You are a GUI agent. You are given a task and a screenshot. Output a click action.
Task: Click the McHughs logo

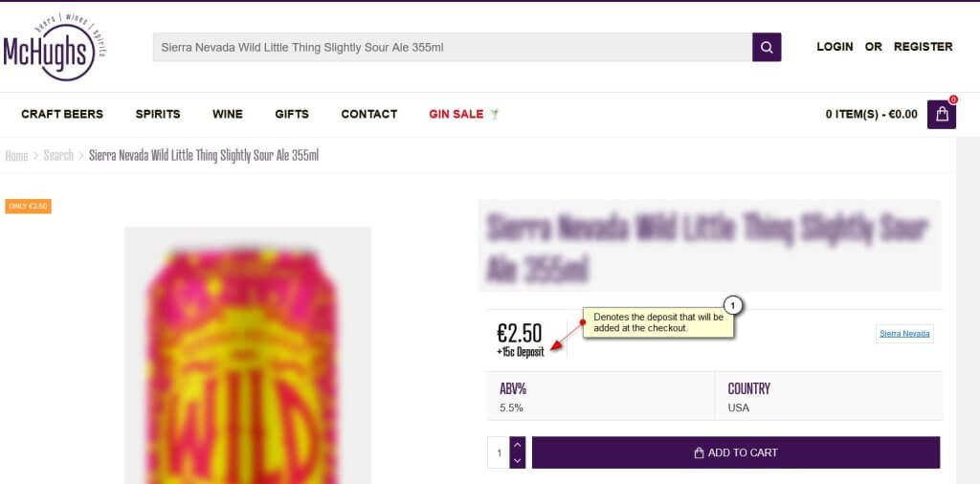tap(54, 47)
